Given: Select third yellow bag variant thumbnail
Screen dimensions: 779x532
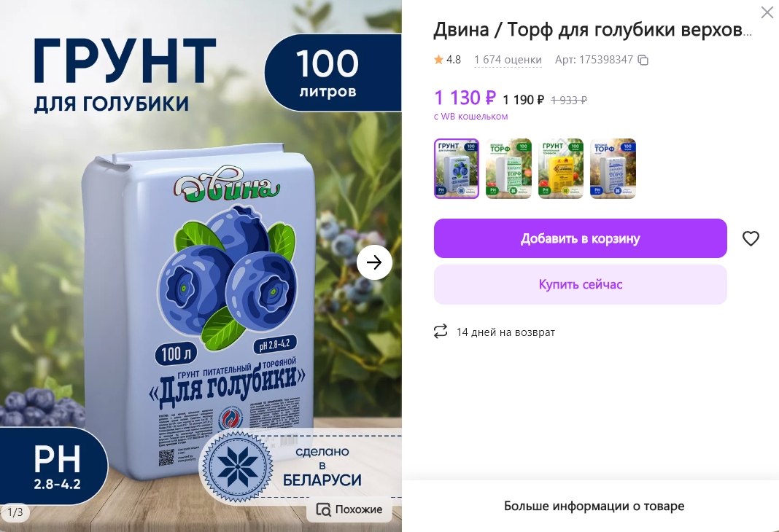Looking at the screenshot, I should pos(561,169).
